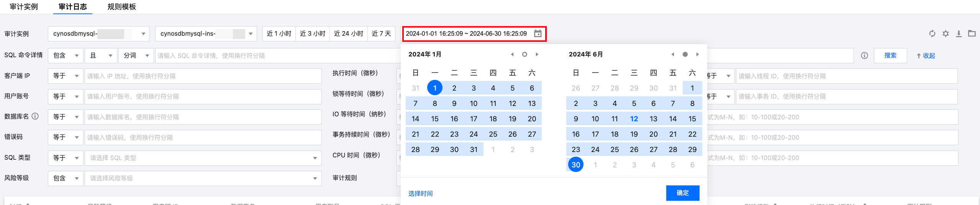Click the calendar icon in date range field
This screenshot has width=980, height=205.
point(538,34)
